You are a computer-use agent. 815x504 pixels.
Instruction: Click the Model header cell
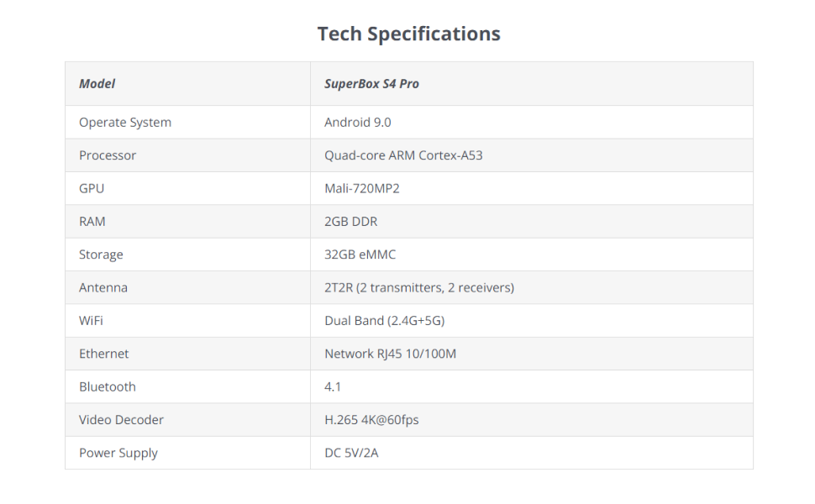tap(97, 84)
